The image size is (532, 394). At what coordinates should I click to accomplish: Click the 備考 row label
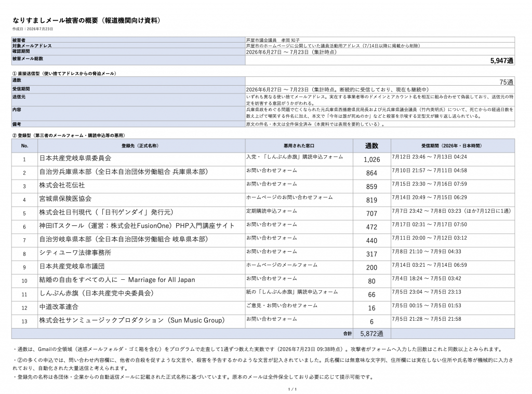coord(17,124)
